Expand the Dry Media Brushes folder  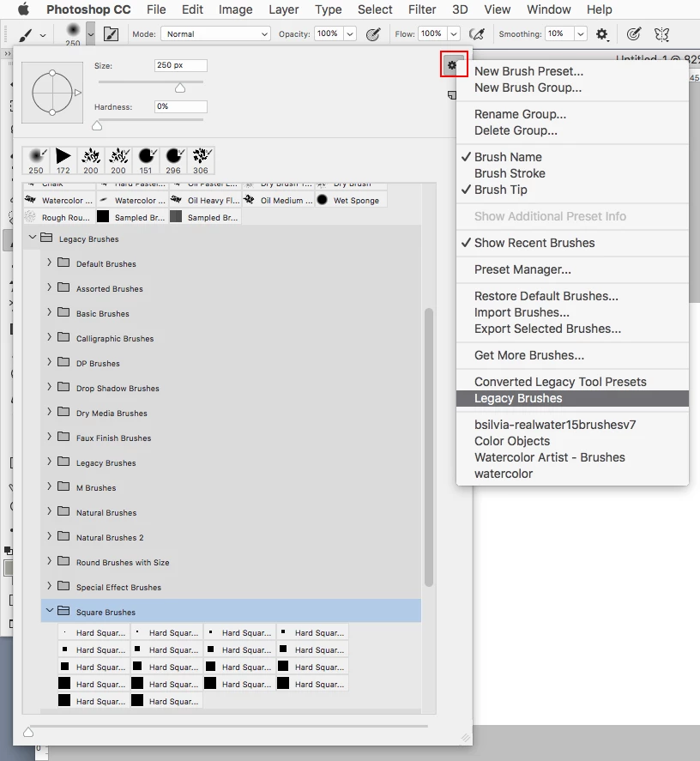pos(49,412)
